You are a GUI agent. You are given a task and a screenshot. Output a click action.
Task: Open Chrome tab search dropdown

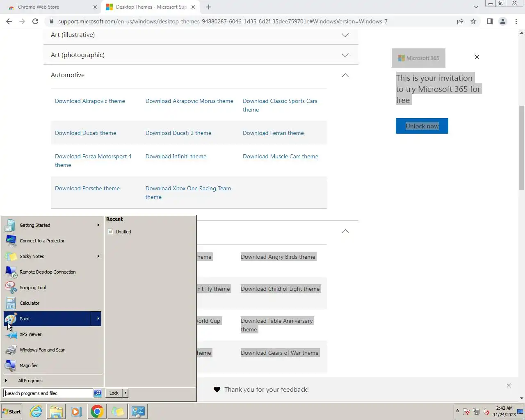[476, 7]
